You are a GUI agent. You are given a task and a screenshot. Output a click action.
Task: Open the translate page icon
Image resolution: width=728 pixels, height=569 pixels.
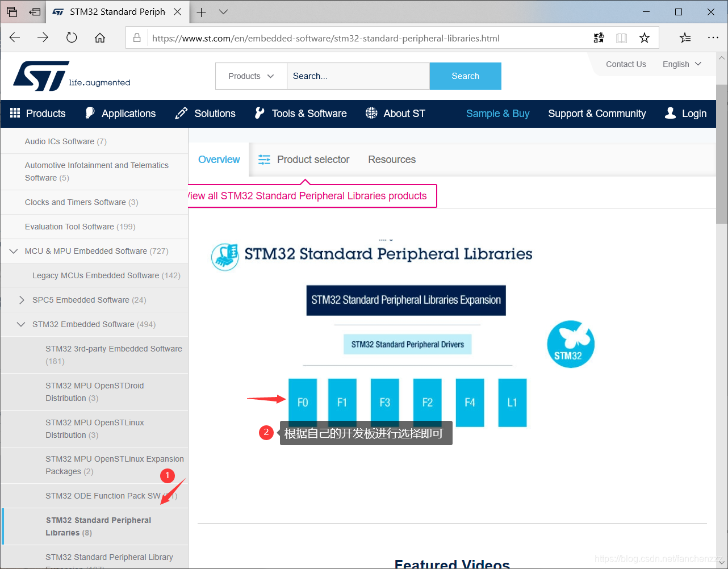[599, 38]
